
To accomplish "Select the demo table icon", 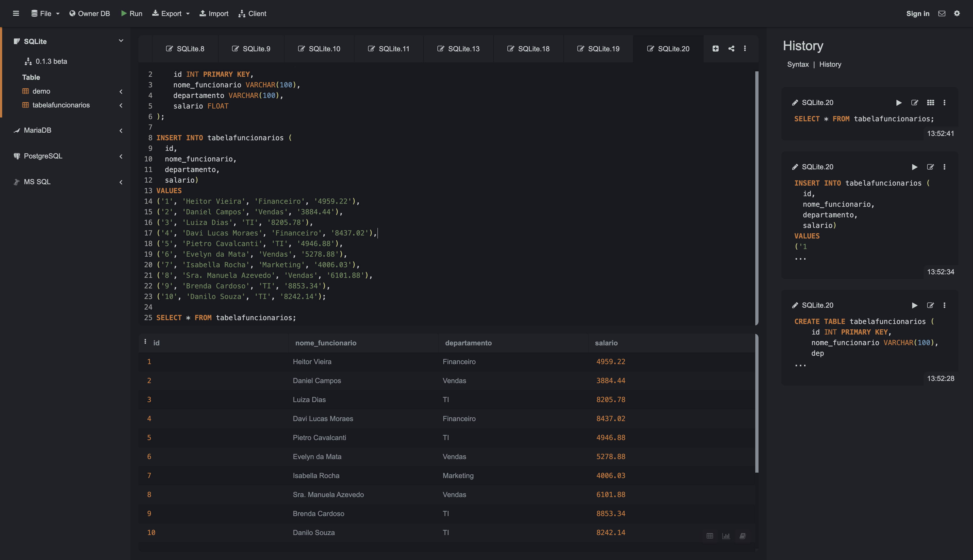I will [26, 91].
